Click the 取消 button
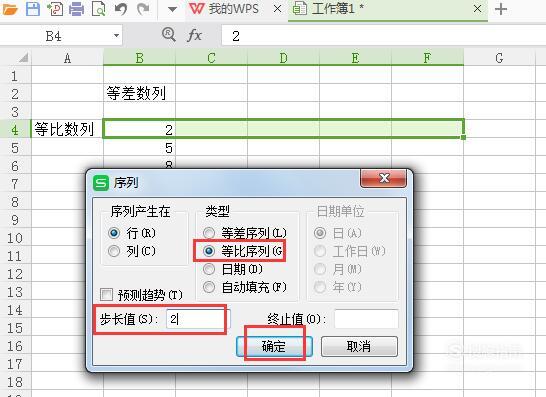This screenshot has height=397, width=546. pyautogui.click(x=359, y=347)
